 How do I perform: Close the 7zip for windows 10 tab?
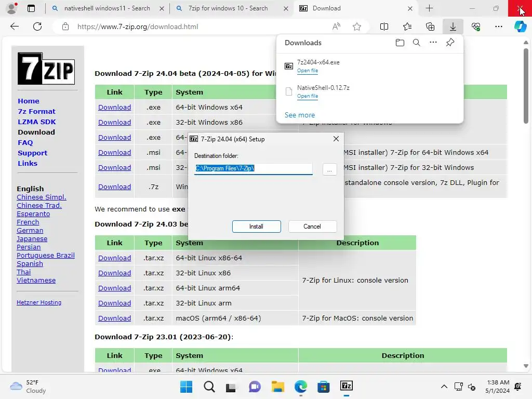coord(286,8)
